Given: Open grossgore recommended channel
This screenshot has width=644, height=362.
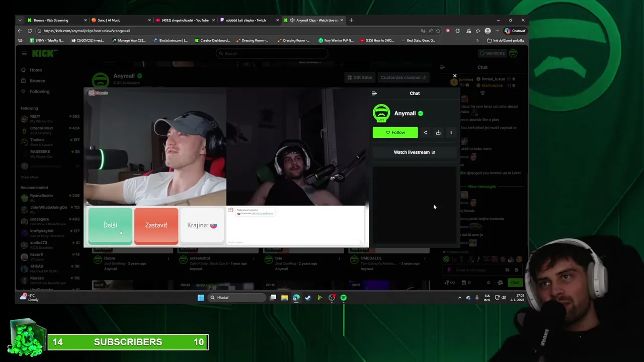Looking at the screenshot, I should [50, 221].
